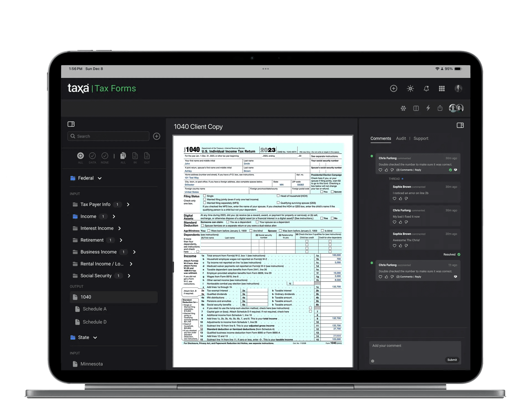Open the 1040 output form
The height and width of the screenshot is (399, 532).
[114, 297]
